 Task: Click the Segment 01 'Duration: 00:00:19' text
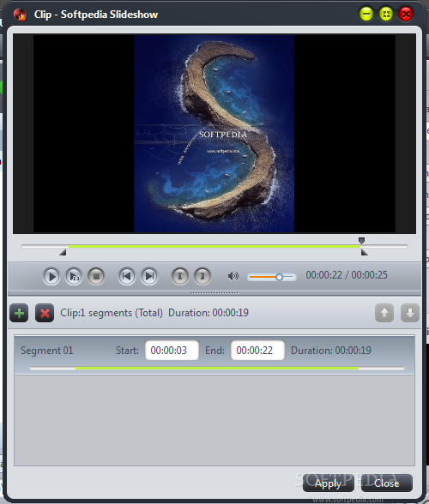[331, 350]
